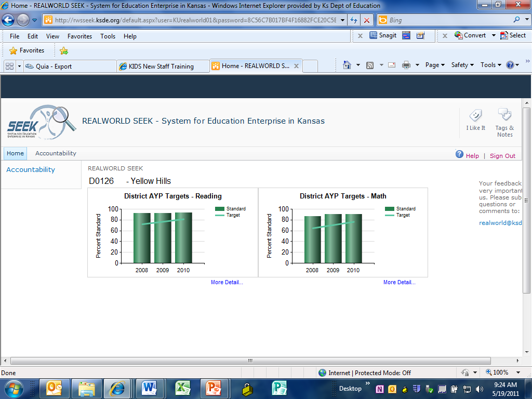Switch to KIDS New Staff Training tab
532x399 pixels.
162,66
